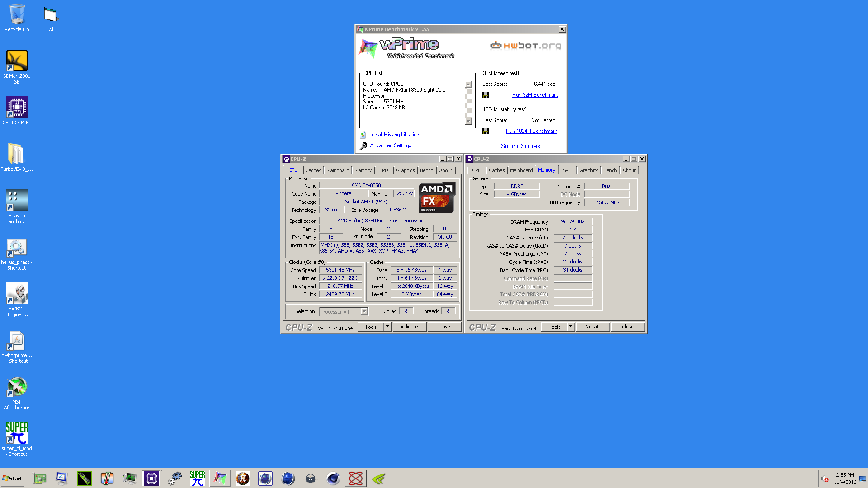
Task: Open the CPUID CPU-Z desktop shortcut
Action: point(17,111)
